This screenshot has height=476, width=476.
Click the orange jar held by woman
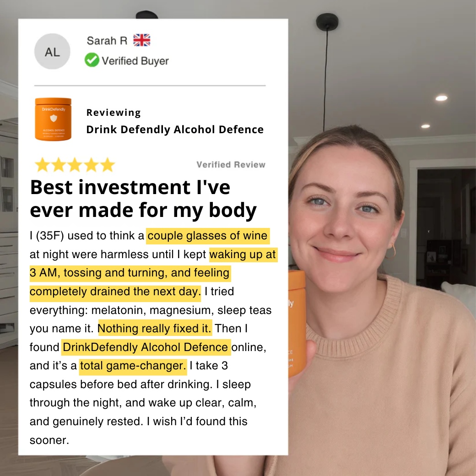(297, 324)
